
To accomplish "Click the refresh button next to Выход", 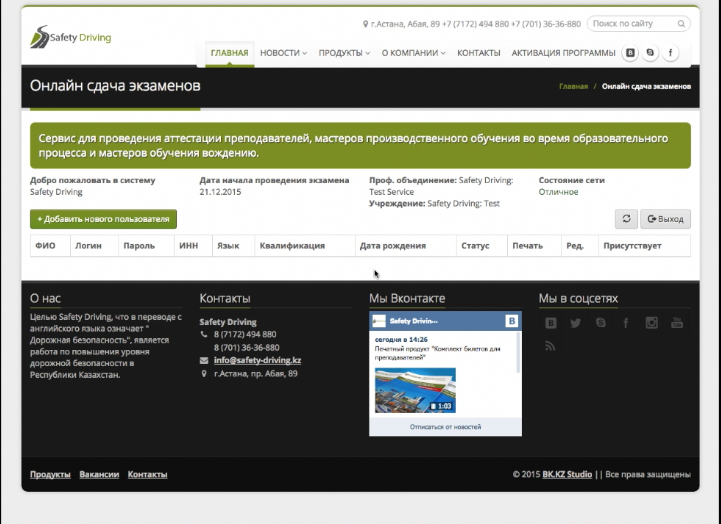I will [626, 219].
